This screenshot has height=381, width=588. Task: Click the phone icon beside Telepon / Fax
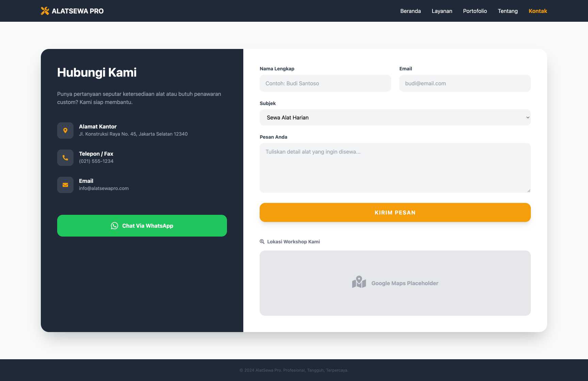point(65,158)
